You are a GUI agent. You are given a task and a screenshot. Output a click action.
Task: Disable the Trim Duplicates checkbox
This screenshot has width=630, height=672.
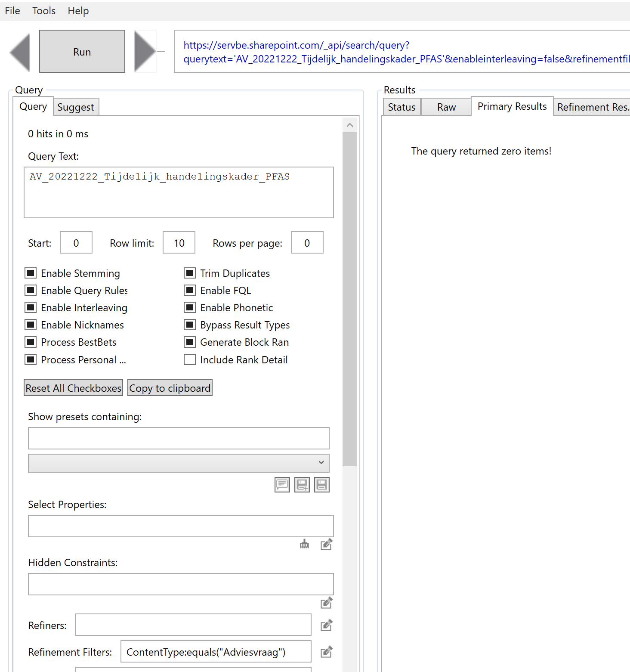190,273
